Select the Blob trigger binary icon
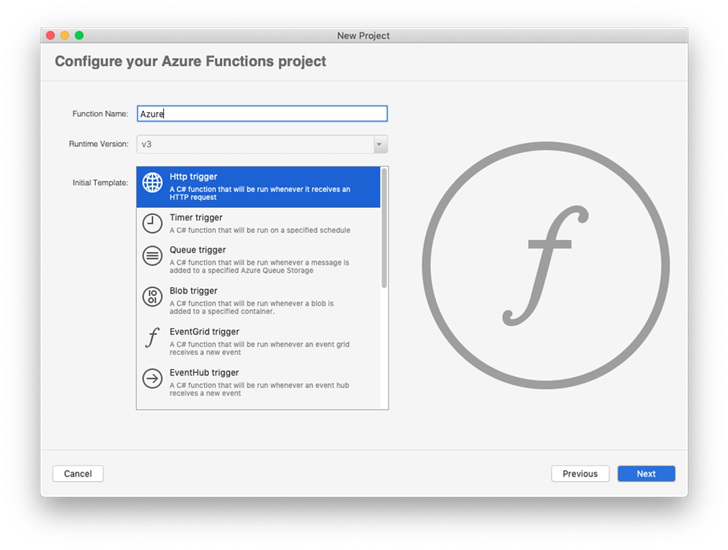The image size is (728, 550). pos(152,297)
